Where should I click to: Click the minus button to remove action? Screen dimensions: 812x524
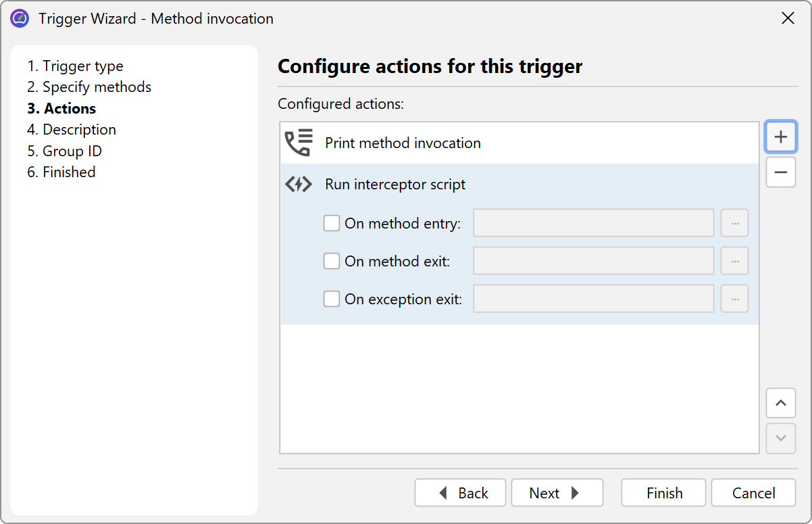780,172
